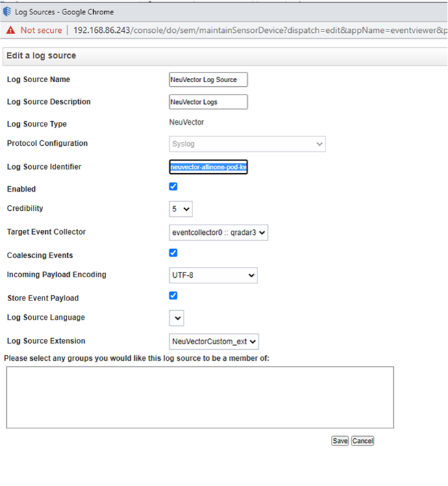448x486 pixels.
Task: Toggle the Coalescing Events checkbox
Action: click(173, 253)
